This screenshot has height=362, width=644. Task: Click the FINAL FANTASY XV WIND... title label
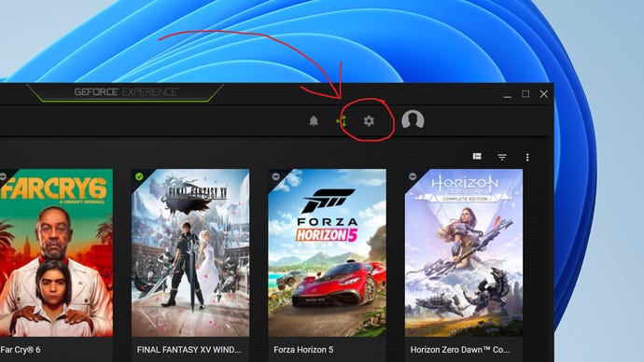click(189, 350)
